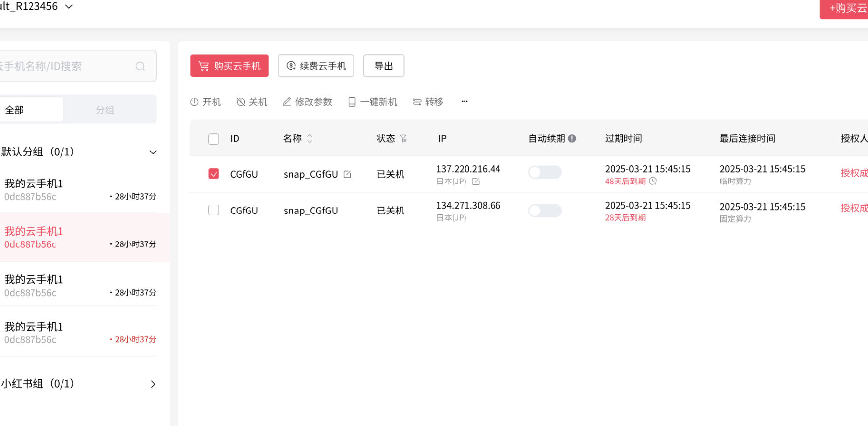The height and width of the screenshot is (426, 868).
Task: Click the red 购买云手机 button
Action: (x=229, y=66)
